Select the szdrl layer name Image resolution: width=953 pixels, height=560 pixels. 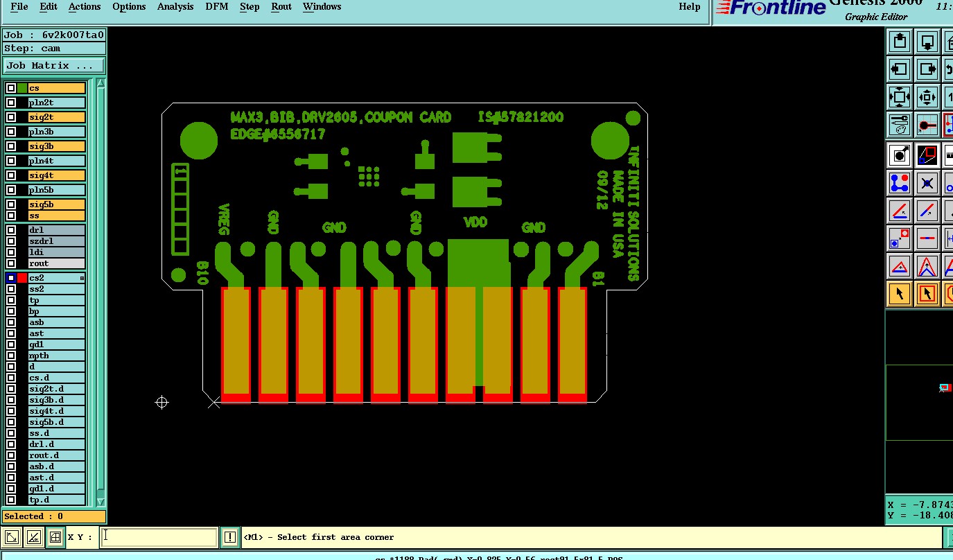[x=56, y=241]
